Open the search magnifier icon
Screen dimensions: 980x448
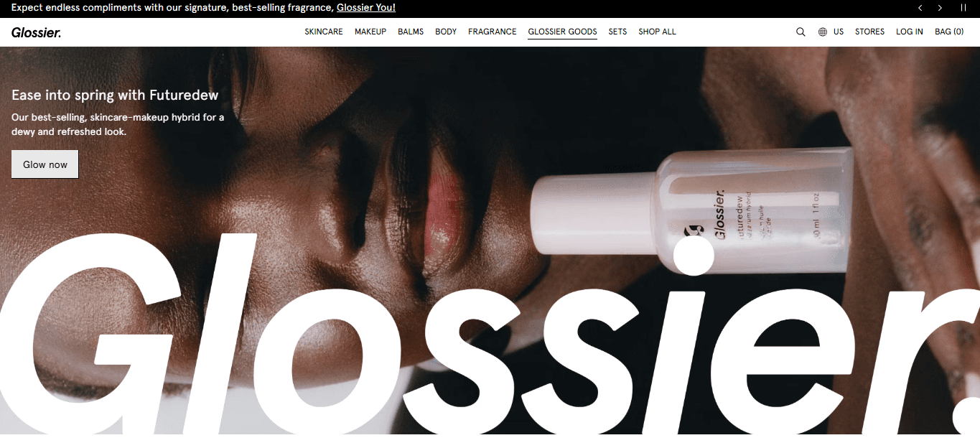coord(801,32)
